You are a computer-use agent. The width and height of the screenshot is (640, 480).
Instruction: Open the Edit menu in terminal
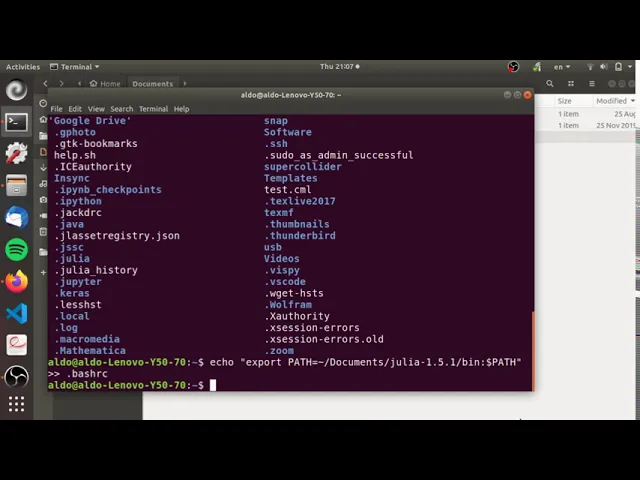click(x=75, y=109)
